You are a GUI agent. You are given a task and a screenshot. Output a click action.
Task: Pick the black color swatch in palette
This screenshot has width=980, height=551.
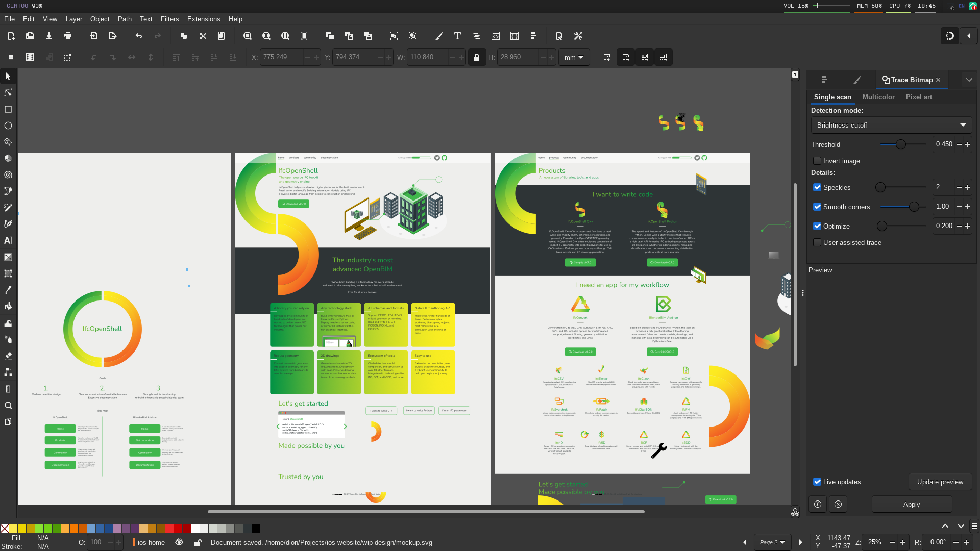tap(256, 528)
